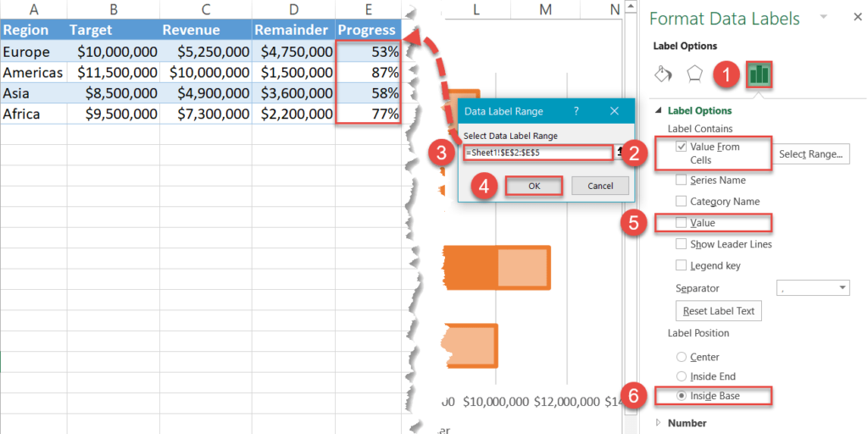
Task: Click the Select Data Label Range input field
Action: 537,153
